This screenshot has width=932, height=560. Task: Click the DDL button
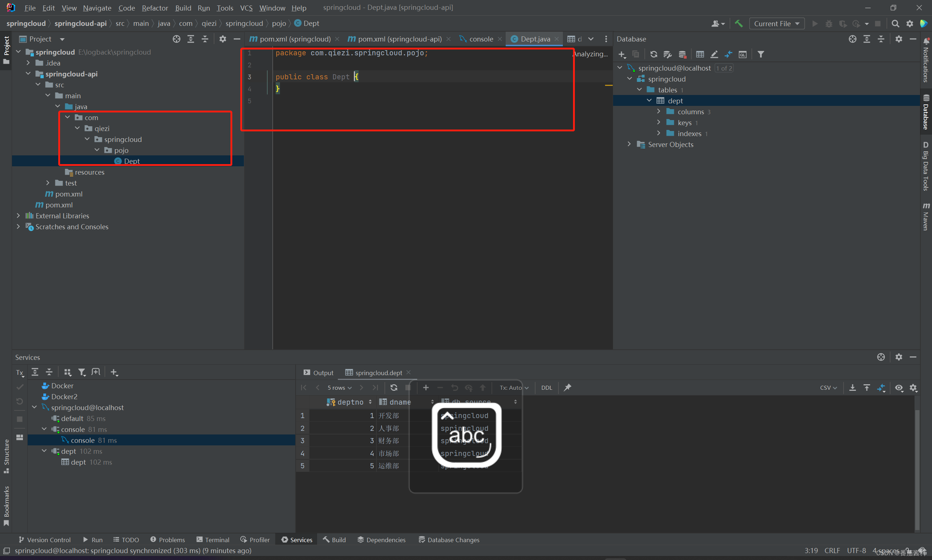tap(546, 388)
